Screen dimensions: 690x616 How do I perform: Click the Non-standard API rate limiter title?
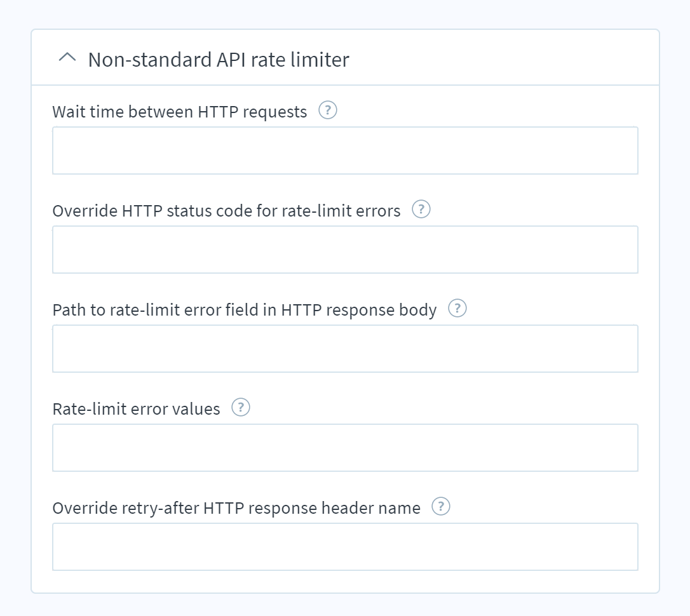218,60
